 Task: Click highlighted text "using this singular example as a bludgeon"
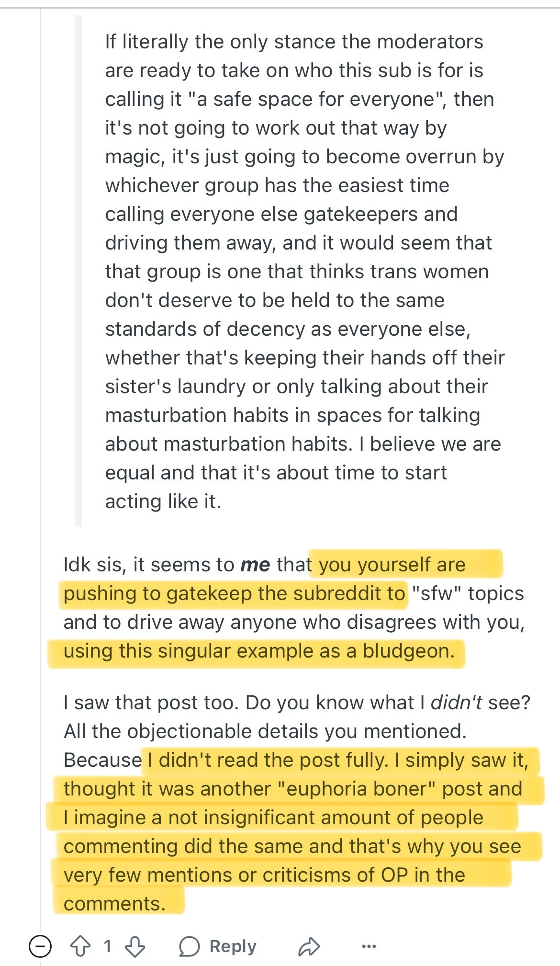(x=258, y=651)
